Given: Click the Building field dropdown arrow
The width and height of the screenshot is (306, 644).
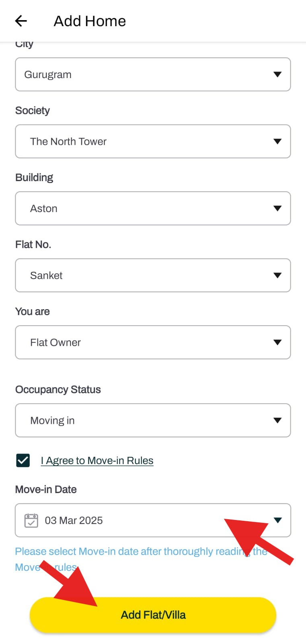Looking at the screenshot, I should tap(277, 208).
